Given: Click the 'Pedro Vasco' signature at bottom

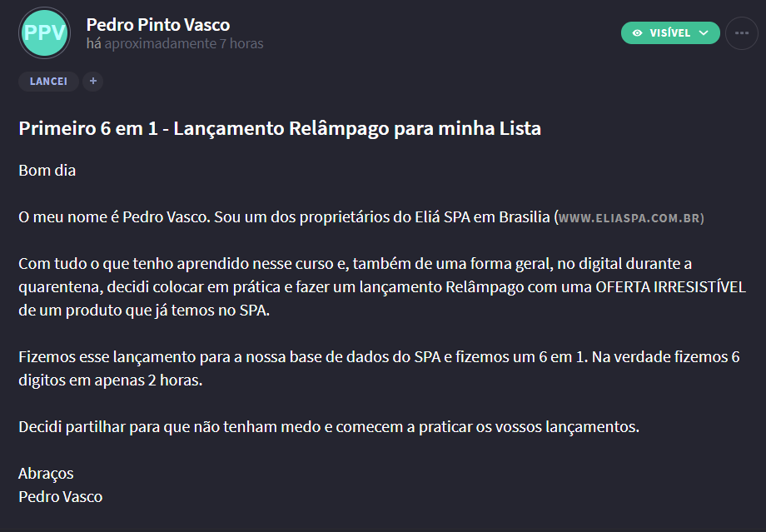Looking at the screenshot, I should click(61, 496).
